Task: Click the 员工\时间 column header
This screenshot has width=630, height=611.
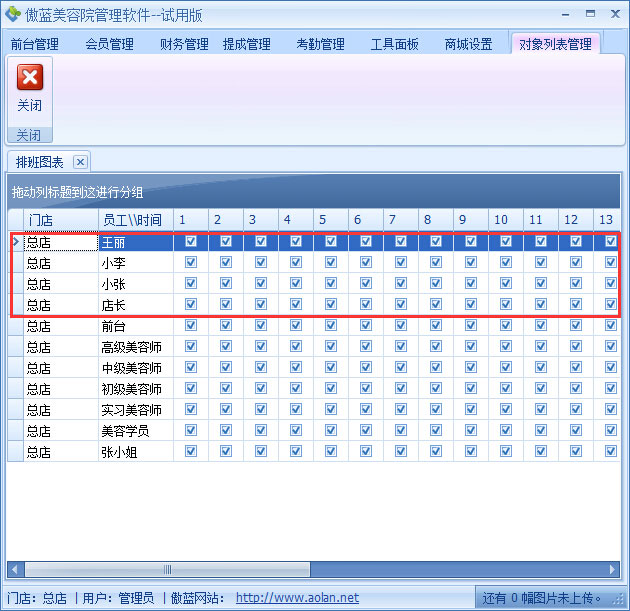Action: 132,220
